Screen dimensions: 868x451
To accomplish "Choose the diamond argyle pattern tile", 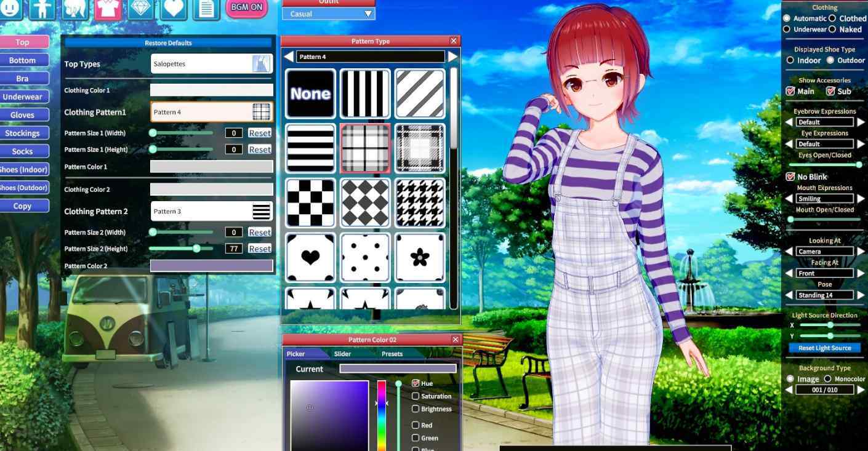I will coord(365,203).
